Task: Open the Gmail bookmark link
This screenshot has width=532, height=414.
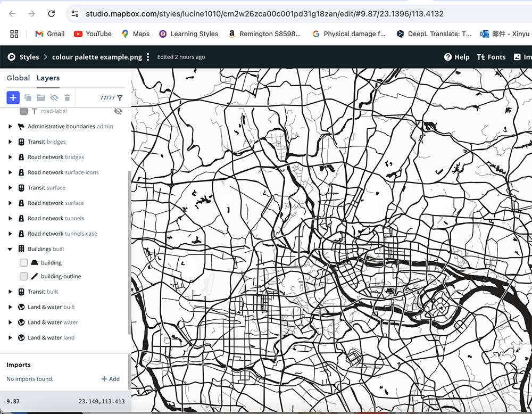Action: point(49,33)
